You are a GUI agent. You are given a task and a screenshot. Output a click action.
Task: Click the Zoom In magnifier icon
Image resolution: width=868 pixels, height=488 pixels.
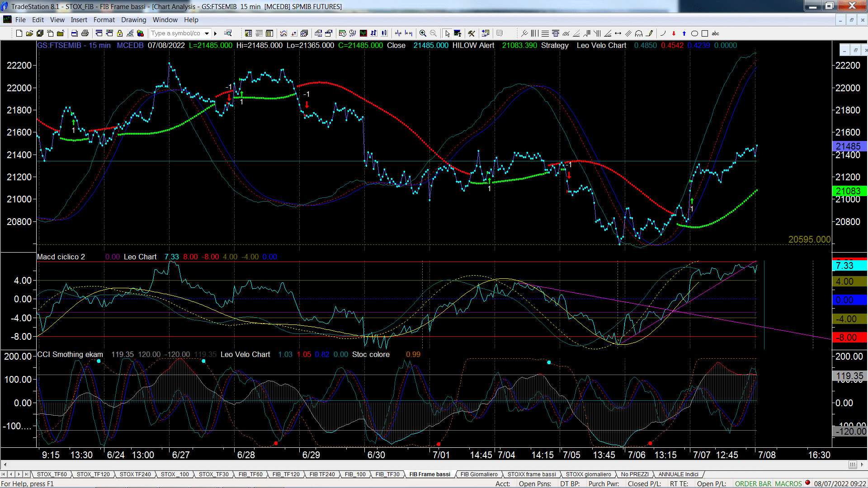pos(423,33)
